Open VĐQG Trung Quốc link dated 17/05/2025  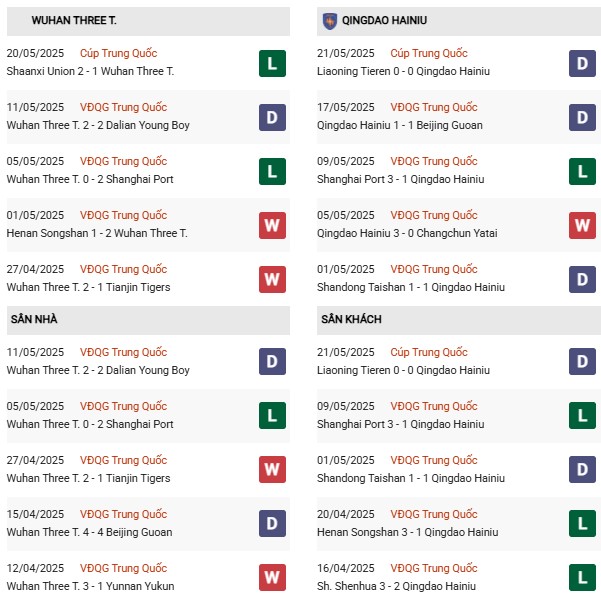pyautogui.click(x=434, y=107)
